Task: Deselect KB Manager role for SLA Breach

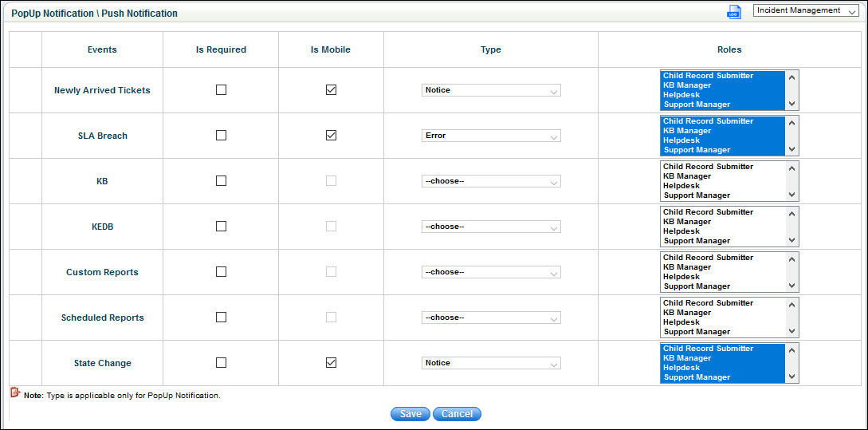Action: click(x=723, y=131)
